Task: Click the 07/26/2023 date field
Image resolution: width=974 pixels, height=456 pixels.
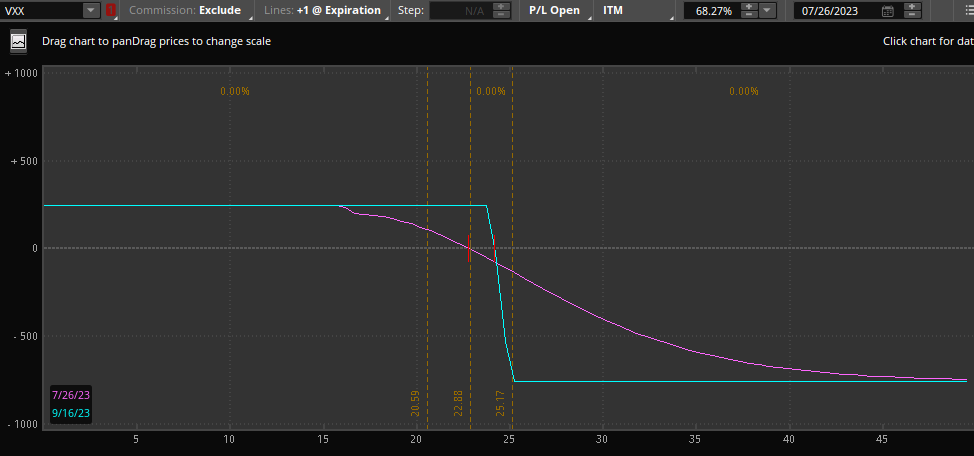Action: [x=836, y=11]
